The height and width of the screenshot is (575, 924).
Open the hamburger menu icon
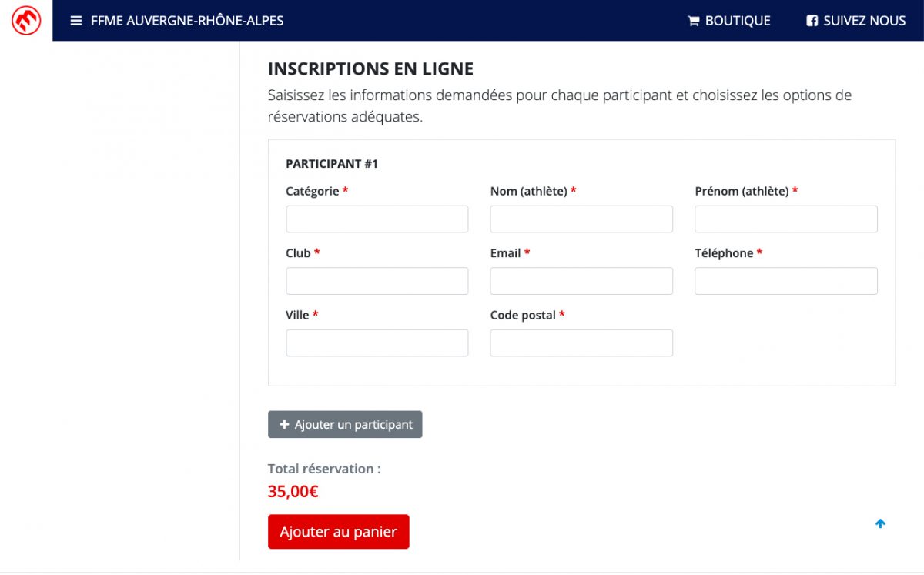[76, 21]
